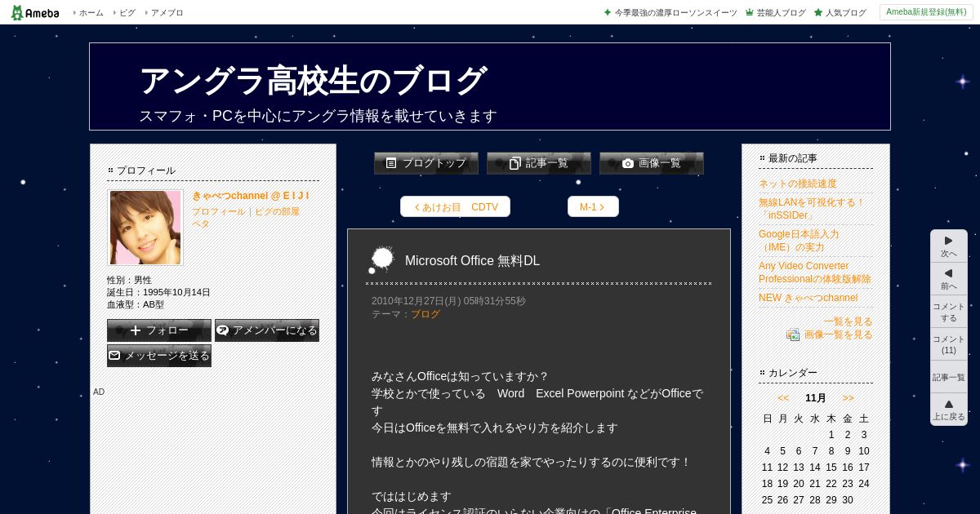Open recent article NEW きゃべつchannel
This screenshot has height=514, width=980.
point(808,298)
